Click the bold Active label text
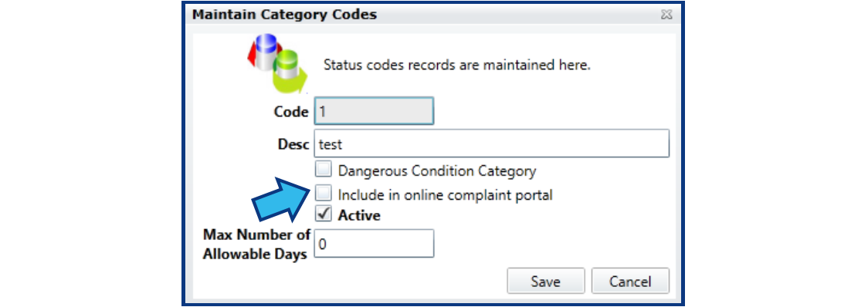The image size is (868, 307). pyautogui.click(x=359, y=214)
